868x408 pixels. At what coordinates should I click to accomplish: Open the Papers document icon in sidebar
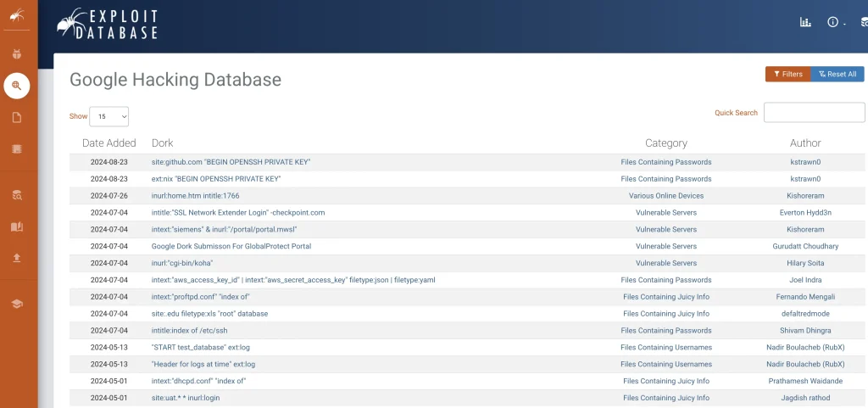point(16,117)
